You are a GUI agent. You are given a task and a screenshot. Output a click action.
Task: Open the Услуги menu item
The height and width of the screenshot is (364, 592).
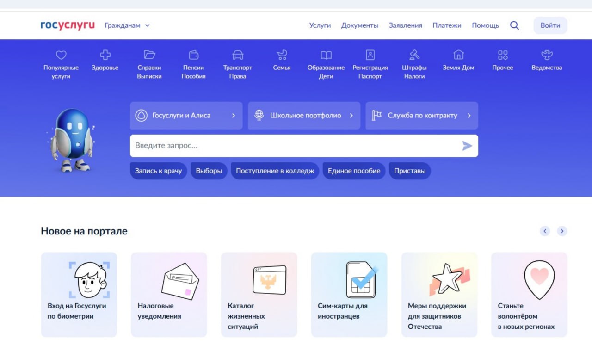click(x=320, y=25)
